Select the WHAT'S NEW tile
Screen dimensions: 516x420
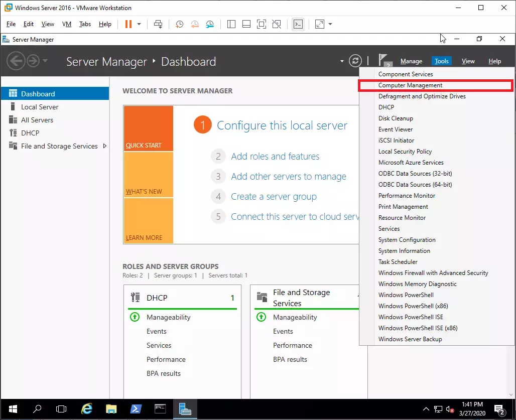tap(149, 175)
